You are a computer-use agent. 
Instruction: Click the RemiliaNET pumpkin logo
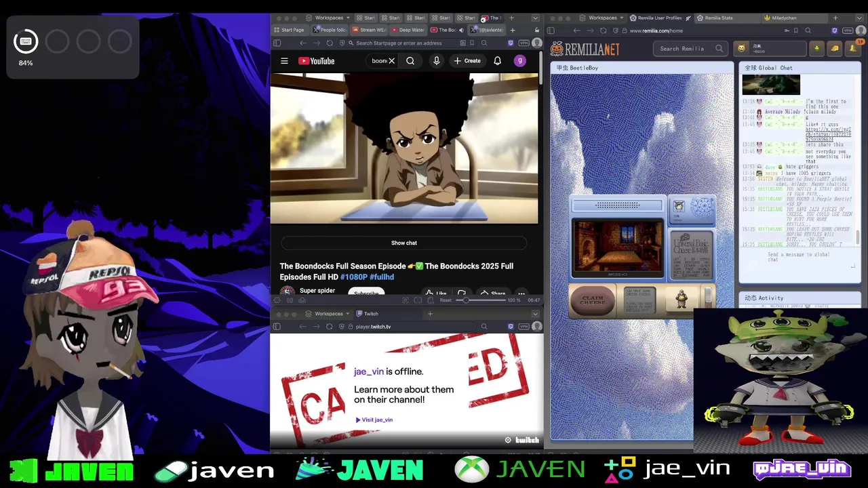(x=585, y=49)
